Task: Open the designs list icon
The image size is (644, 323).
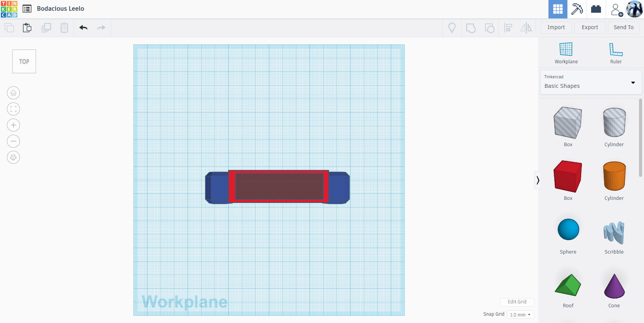Action: point(27,9)
